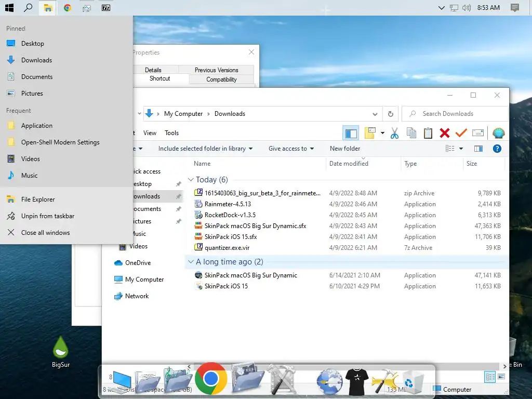The height and width of the screenshot is (399, 532).
Task: Collapse the Today (6) group
Action: click(191, 179)
